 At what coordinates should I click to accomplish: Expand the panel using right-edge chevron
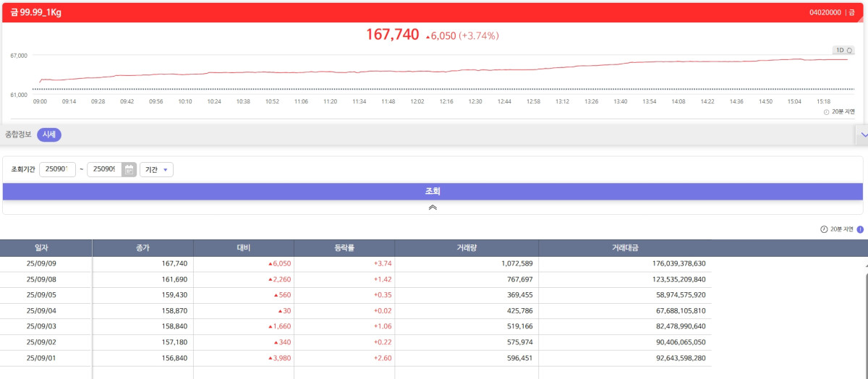(x=863, y=135)
